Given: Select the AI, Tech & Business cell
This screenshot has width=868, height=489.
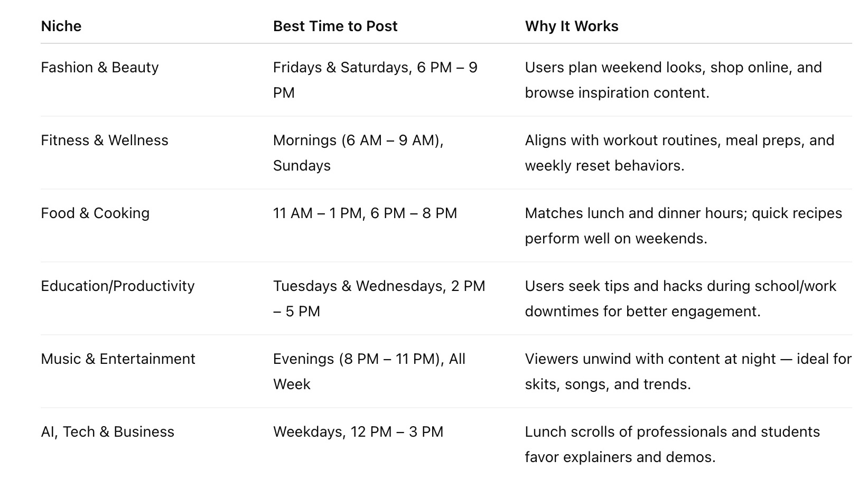Looking at the screenshot, I should [107, 432].
